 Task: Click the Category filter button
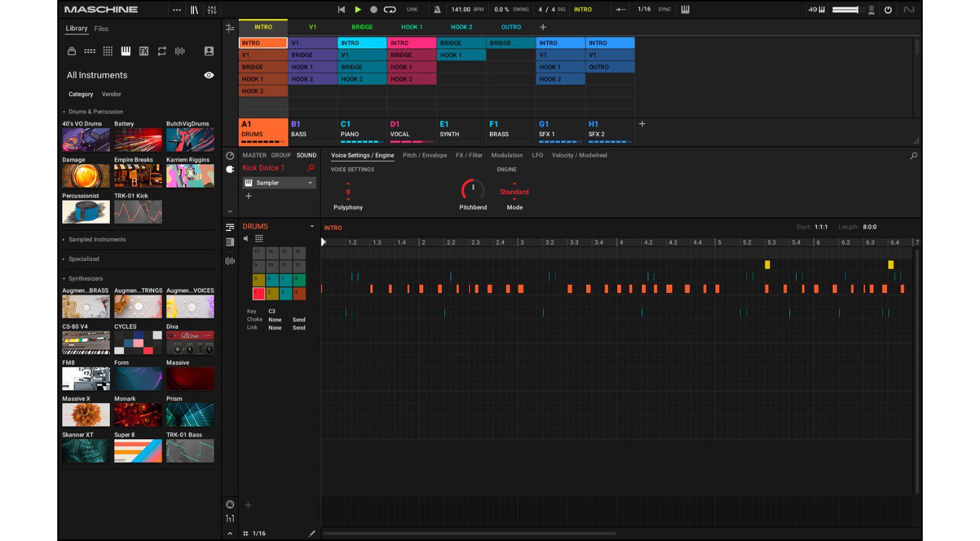click(80, 94)
